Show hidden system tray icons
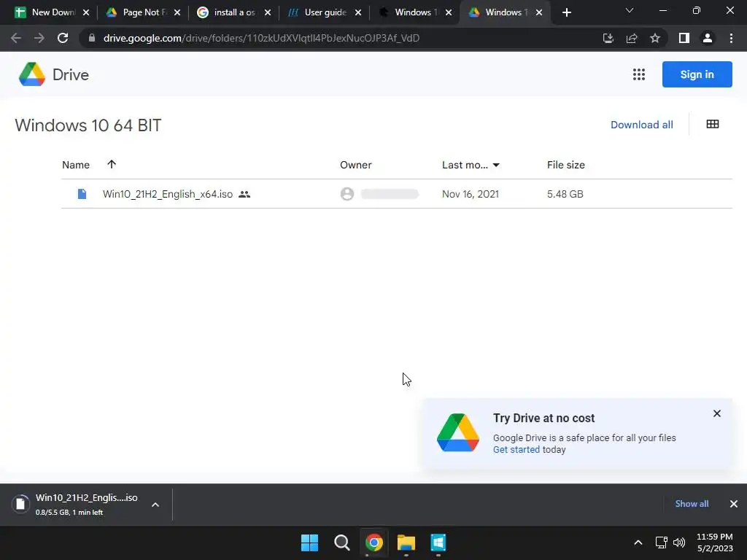 638,542
